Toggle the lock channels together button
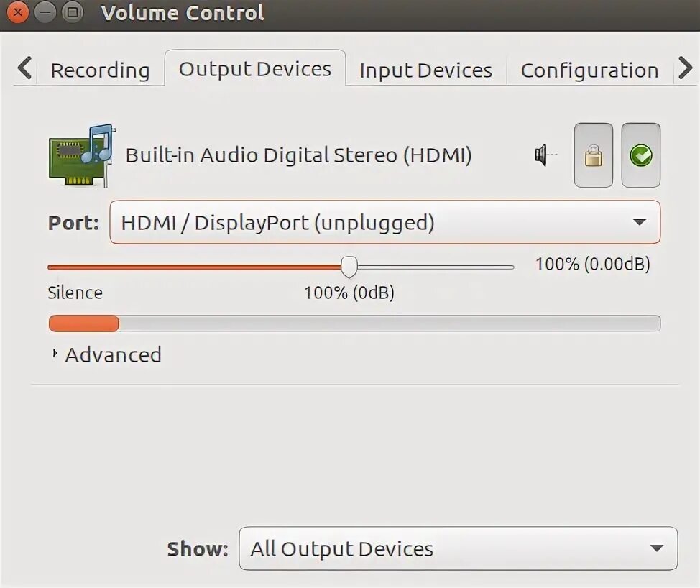 (x=593, y=155)
